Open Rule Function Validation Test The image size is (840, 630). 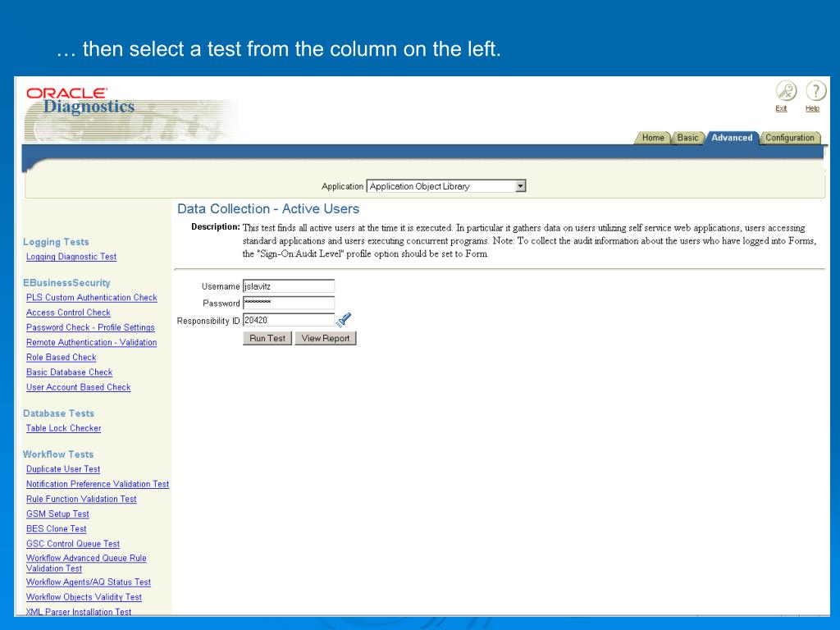click(81, 499)
